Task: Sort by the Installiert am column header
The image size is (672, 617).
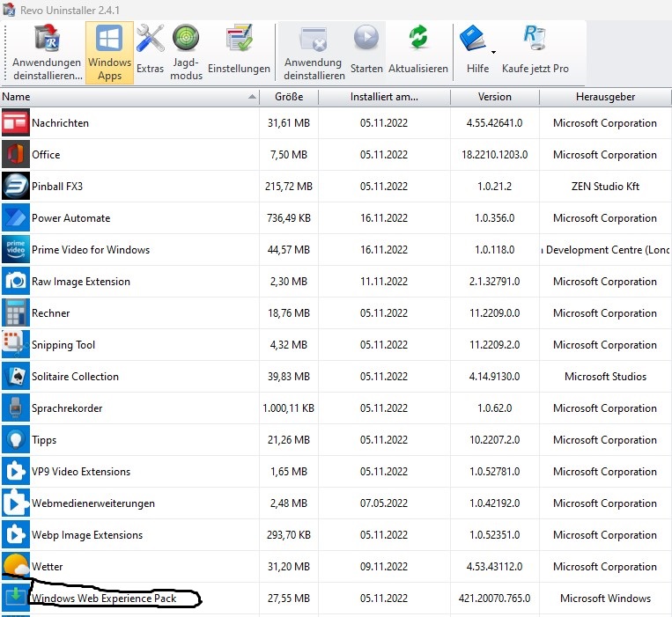Action: (x=384, y=97)
